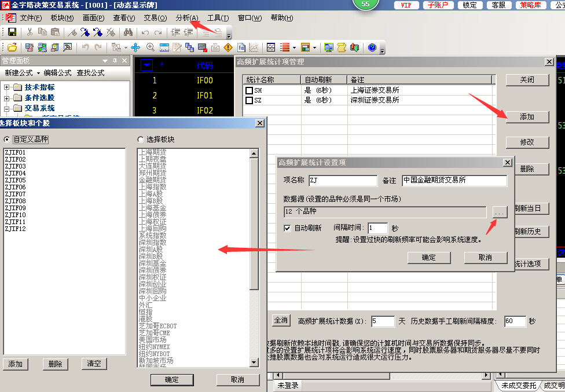
Task: Click the ... browse data source button
Action: [x=499, y=213]
